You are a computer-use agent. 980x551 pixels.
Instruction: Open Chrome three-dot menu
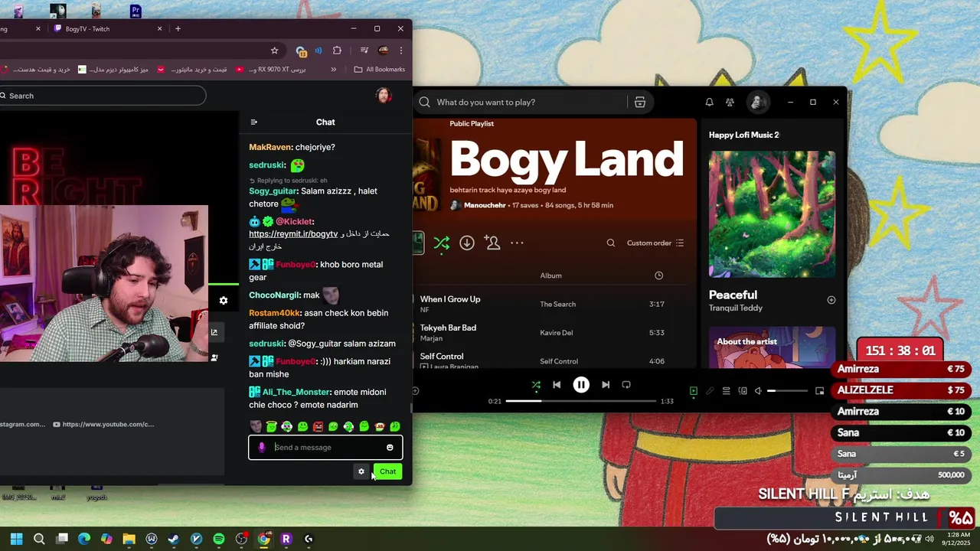[400, 51]
